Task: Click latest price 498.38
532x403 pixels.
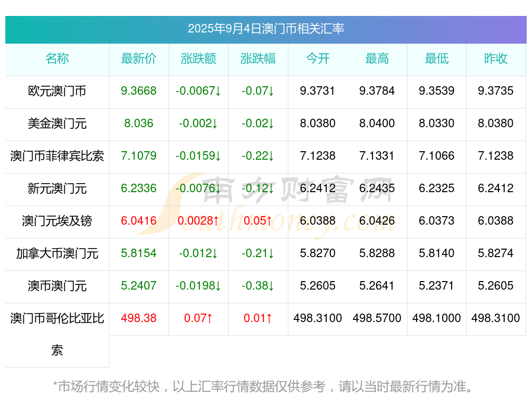Action: [x=139, y=318]
